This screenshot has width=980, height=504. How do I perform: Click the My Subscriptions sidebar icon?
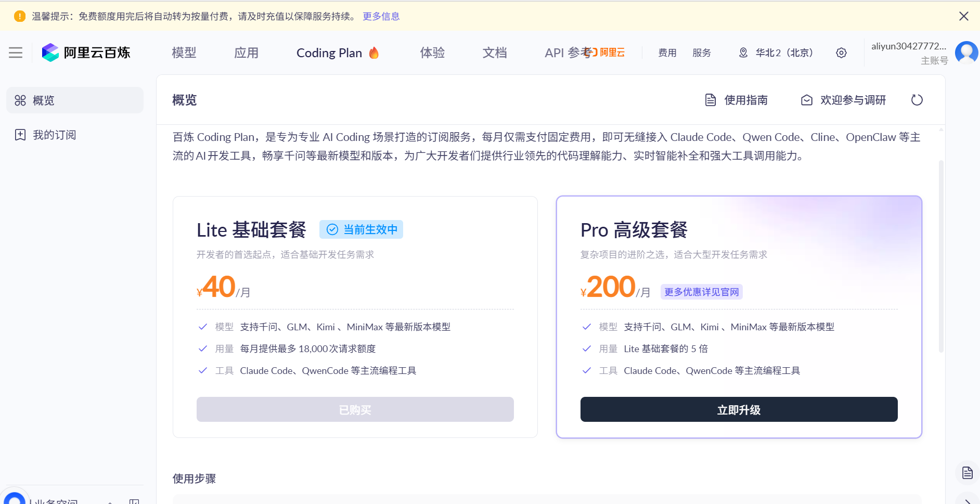click(x=20, y=135)
